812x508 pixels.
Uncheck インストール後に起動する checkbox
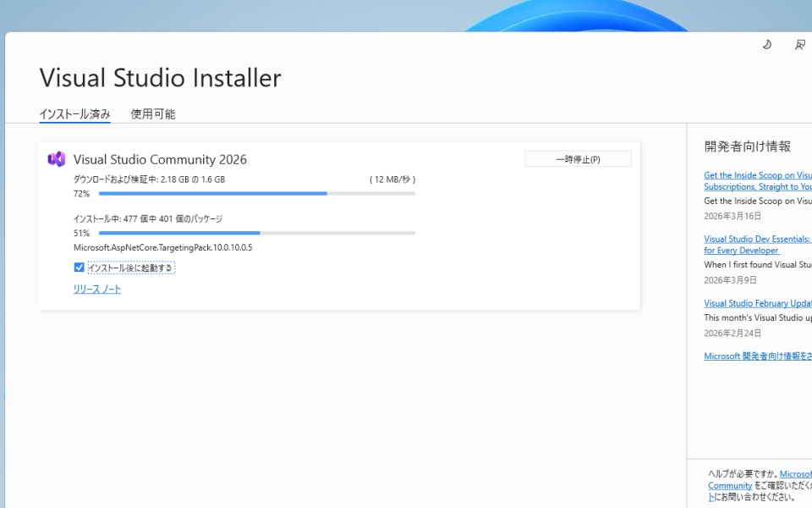(x=80, y=268)
